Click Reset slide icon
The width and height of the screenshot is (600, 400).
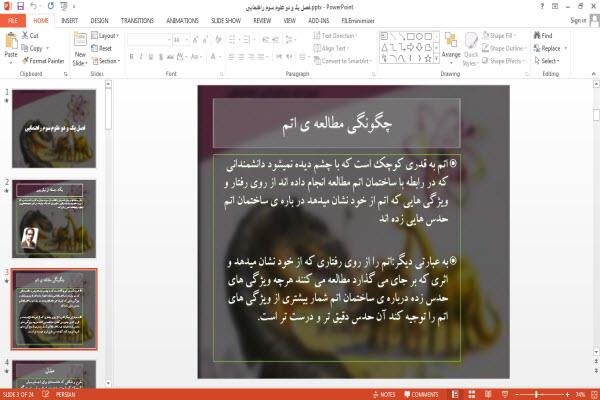(94, 48)
